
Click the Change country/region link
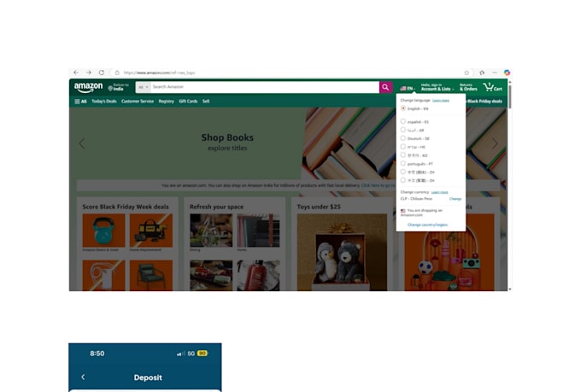coord(428,225)
